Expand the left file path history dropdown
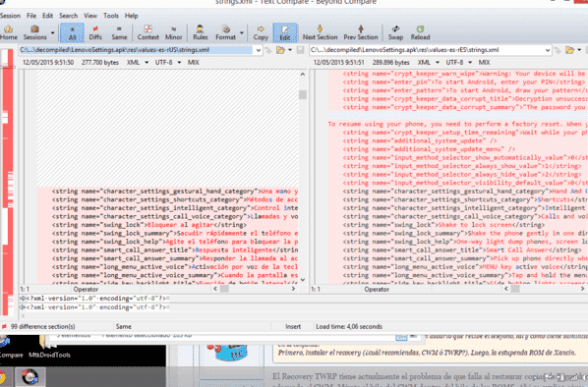 tap(259, 50)
